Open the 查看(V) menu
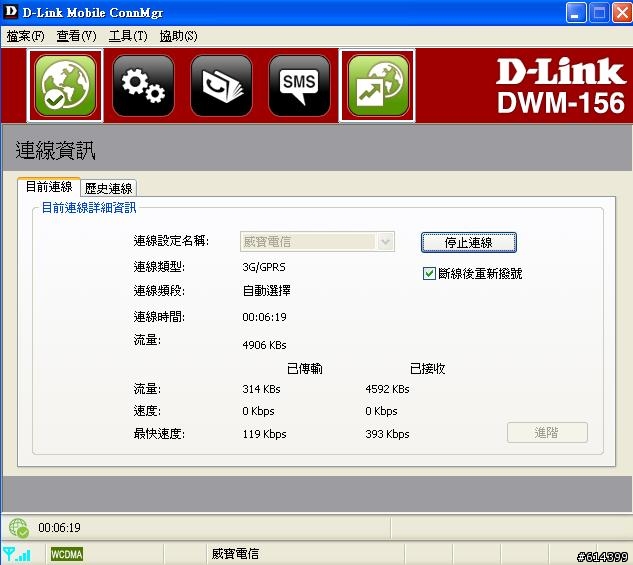This screenshot has width=633, height=565. click(77, 36)
